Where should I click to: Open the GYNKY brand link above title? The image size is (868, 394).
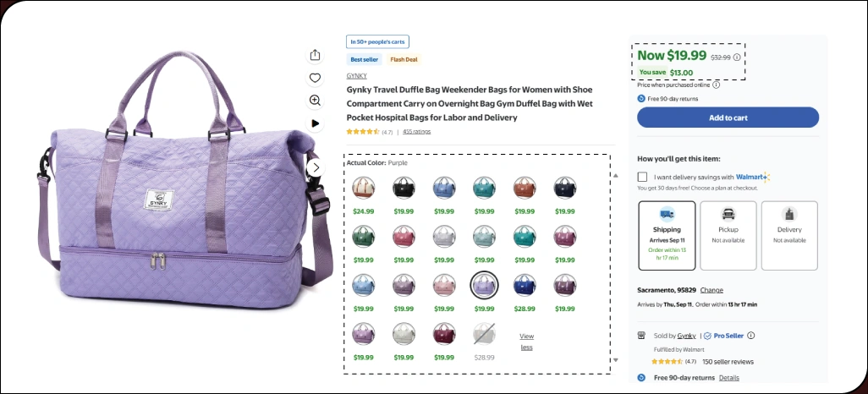point(356,76)
